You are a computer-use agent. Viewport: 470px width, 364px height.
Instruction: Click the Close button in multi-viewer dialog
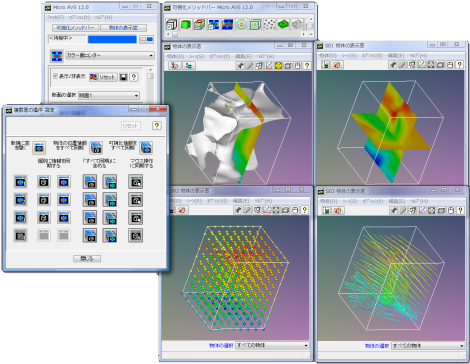[x=87, y=258]
